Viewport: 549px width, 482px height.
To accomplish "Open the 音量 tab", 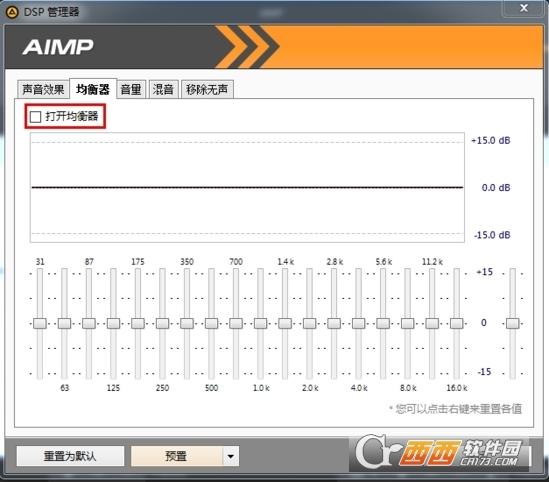I will (x=131, y=90).
